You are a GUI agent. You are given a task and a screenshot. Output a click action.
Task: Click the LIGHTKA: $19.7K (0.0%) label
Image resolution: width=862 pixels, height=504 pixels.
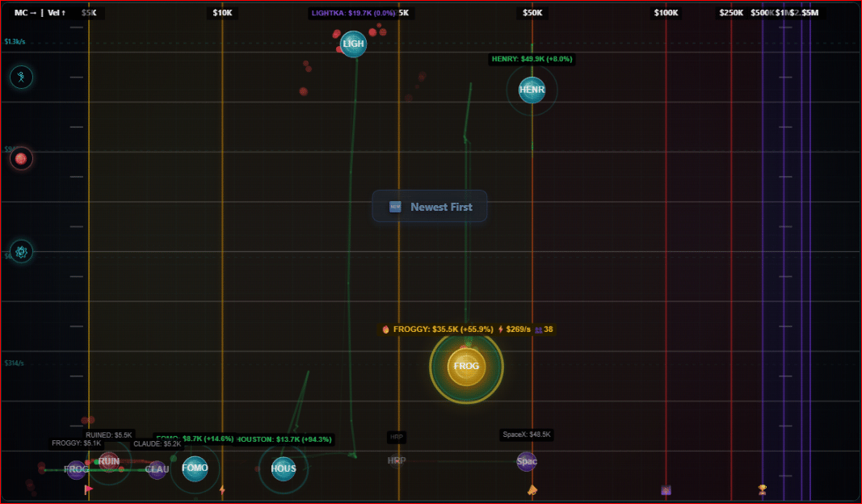(354, 13)
